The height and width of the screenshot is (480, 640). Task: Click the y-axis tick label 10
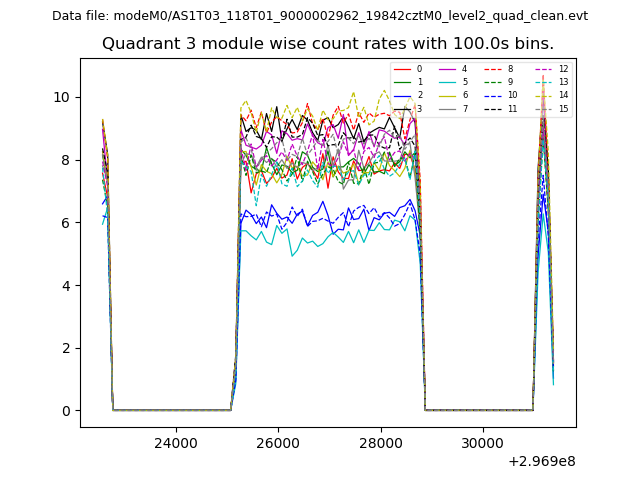pyautogui.click(x=62, y=97)
